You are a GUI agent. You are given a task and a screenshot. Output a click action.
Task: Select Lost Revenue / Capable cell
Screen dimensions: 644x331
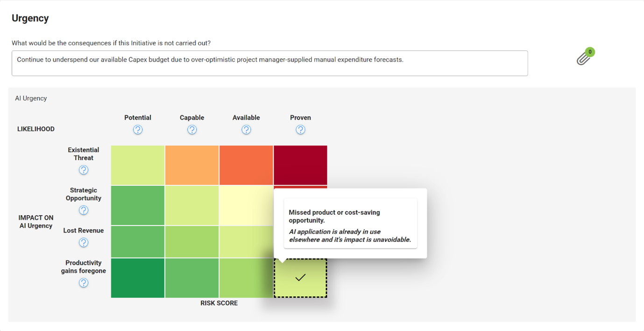pyautogui.click(x=192, y=242)
